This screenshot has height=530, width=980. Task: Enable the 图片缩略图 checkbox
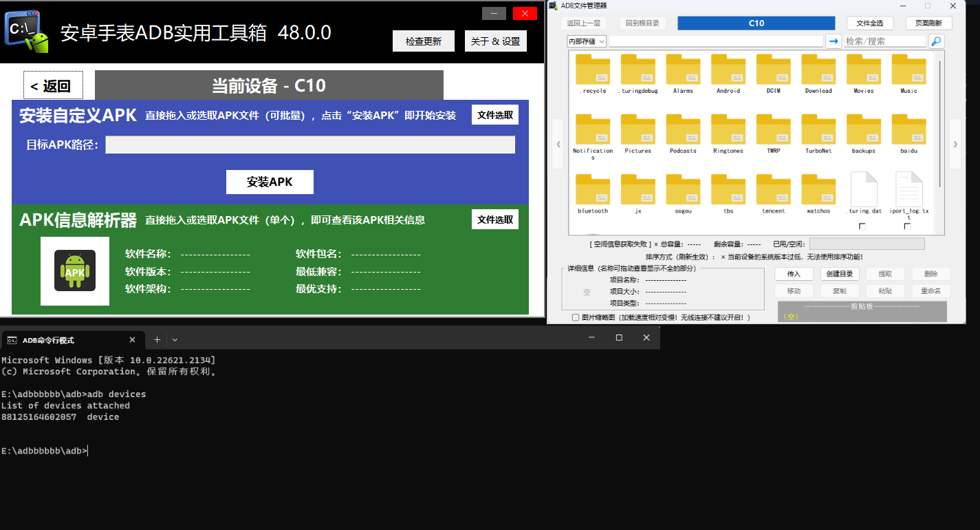(576, 317)
